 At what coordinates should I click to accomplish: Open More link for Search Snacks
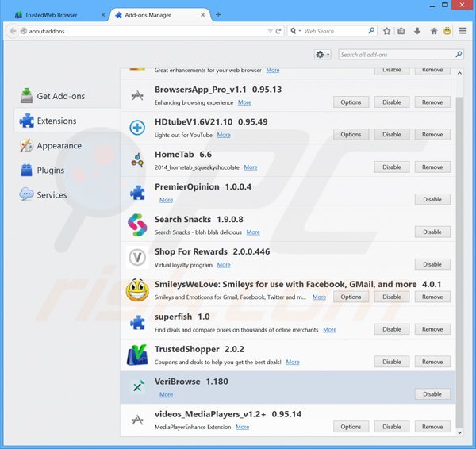(x=253, y=232)
